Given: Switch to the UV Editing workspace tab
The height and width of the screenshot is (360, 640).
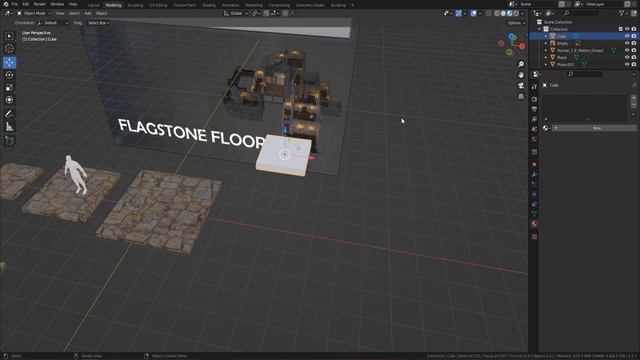Looking at the screenshot, I should (158, 5).
